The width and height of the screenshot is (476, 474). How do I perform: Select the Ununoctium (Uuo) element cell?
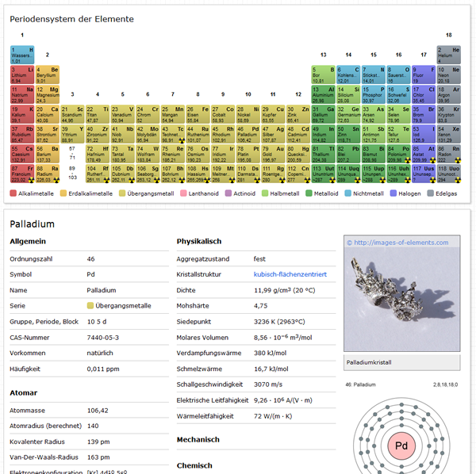(x=449, y=174)
